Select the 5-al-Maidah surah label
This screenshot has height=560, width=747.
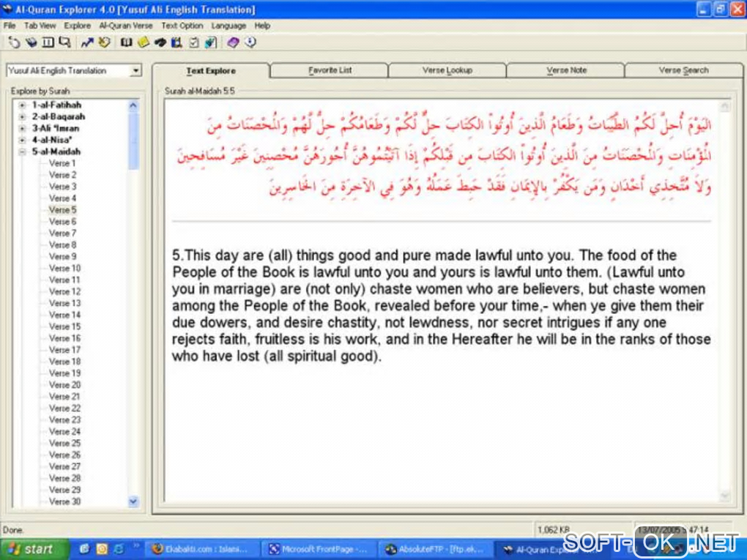56,152
